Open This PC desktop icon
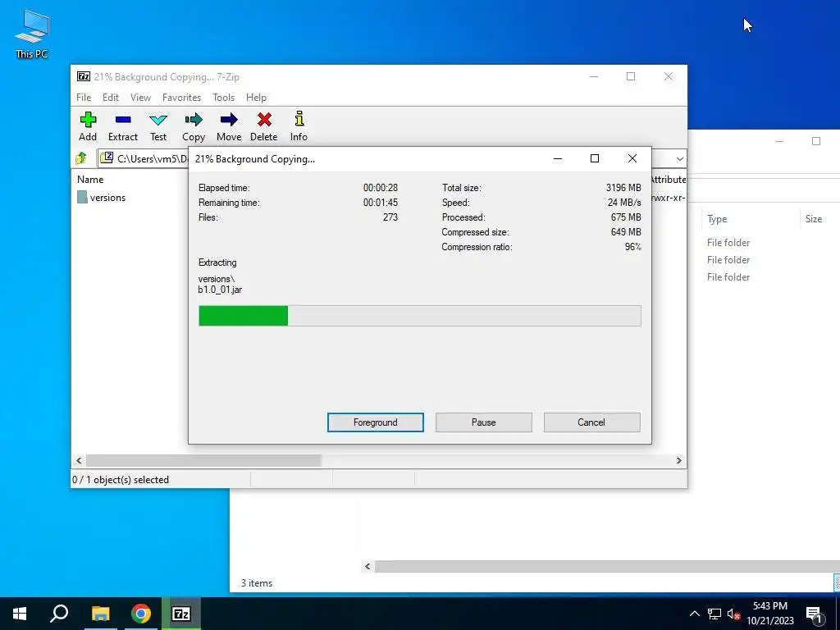Screen dimensions: 840x630 (x=32, y=34)
